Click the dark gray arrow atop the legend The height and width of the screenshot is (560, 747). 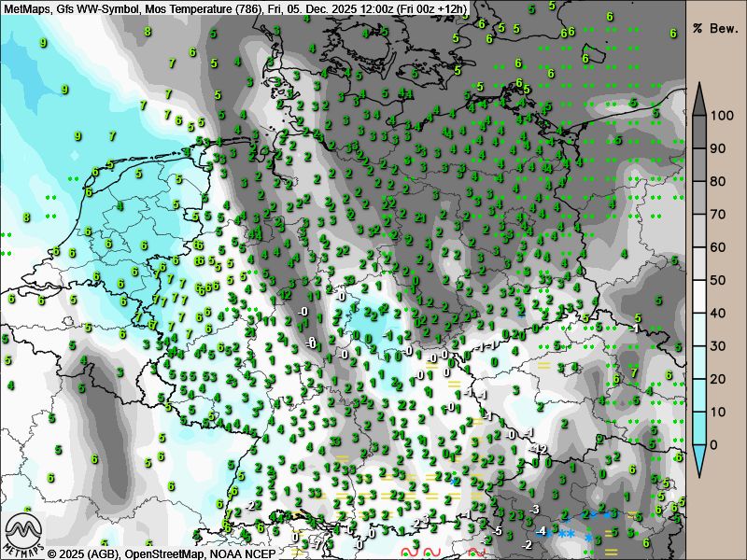tap(699, 96)
